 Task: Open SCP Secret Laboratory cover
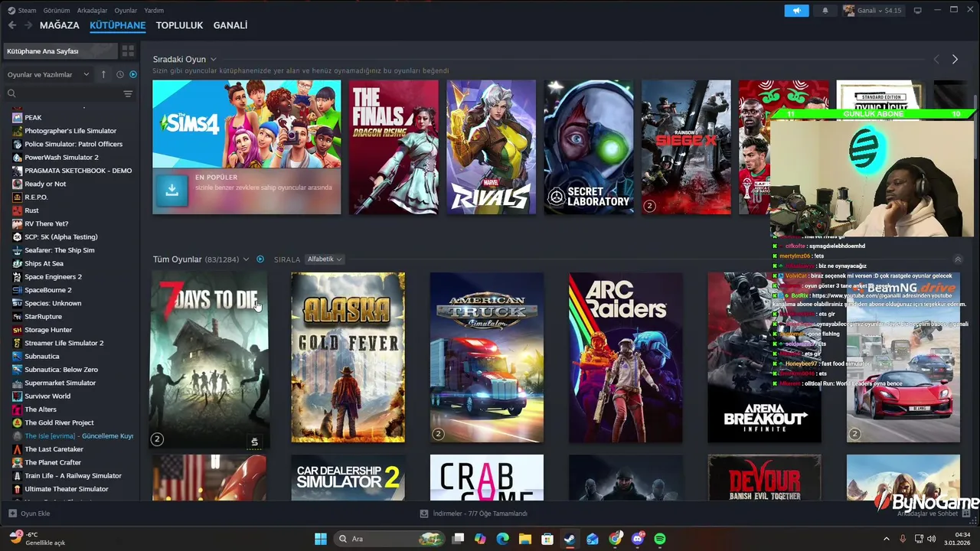click(589, 147)
